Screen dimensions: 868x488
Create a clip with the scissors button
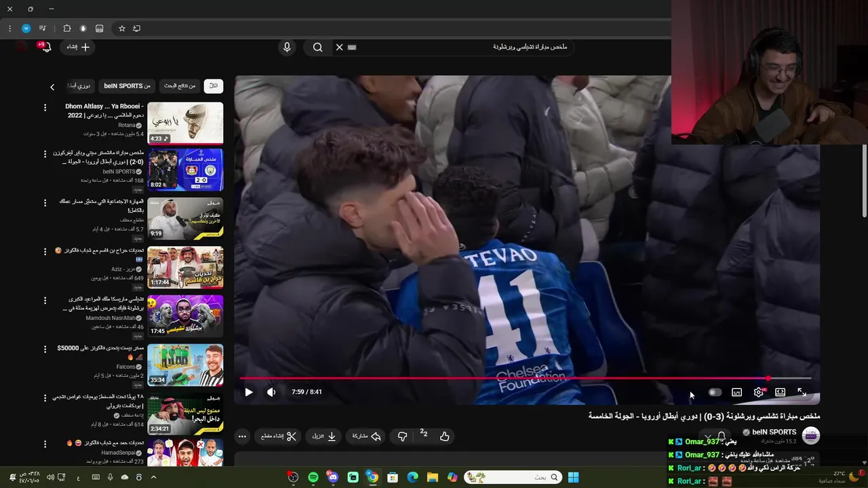pos(279,436)
